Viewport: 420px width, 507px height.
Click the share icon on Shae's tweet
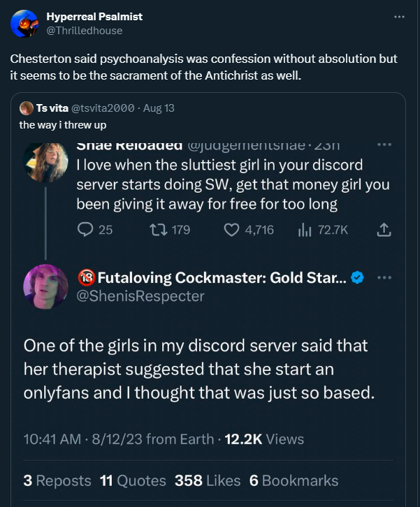coord(384,229)
